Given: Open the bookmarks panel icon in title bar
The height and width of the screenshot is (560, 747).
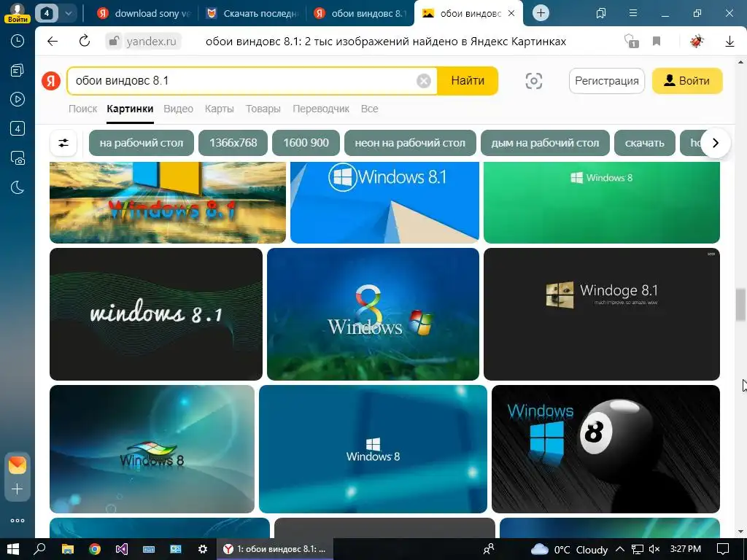Looking at the screenshot, I should point(601,13).
